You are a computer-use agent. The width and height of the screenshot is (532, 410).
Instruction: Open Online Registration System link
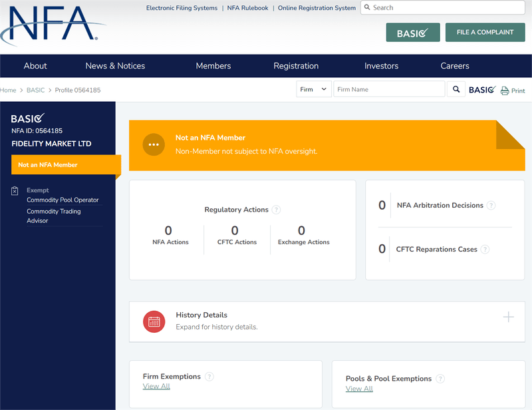tap(317, 8)
